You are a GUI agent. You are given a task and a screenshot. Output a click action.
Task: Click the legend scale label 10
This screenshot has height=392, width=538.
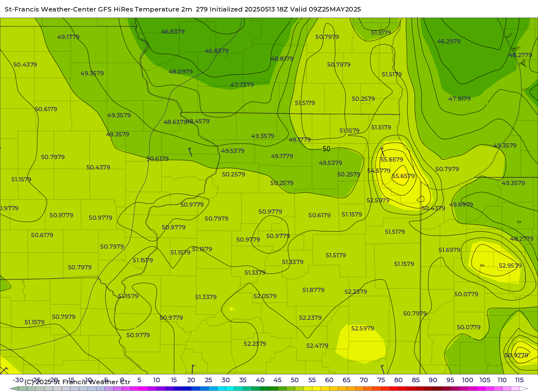point(156,380)
